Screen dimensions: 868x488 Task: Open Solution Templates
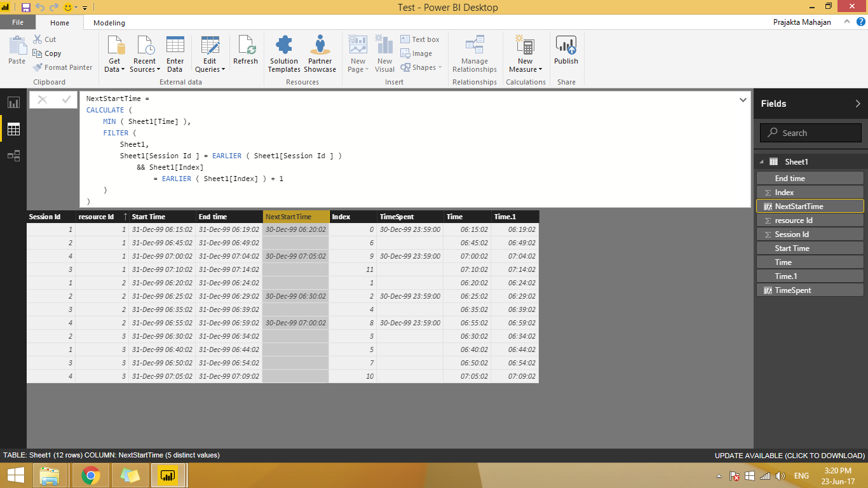[284, 54]
